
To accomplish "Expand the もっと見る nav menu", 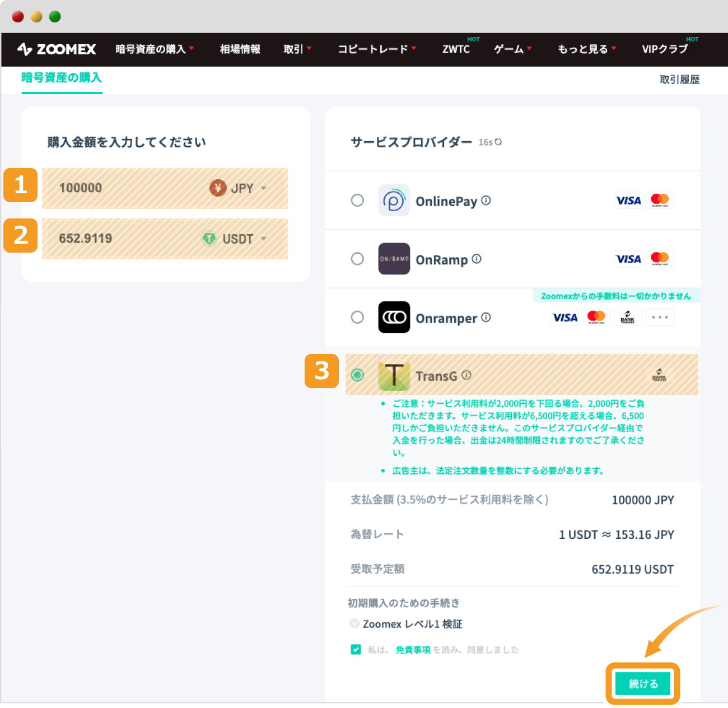I will pos(587,49).
